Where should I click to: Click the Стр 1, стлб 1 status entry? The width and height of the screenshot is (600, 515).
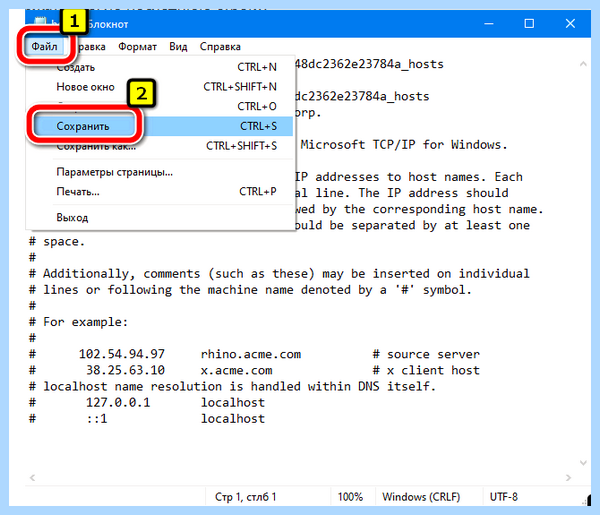click(x=245, y=497)
